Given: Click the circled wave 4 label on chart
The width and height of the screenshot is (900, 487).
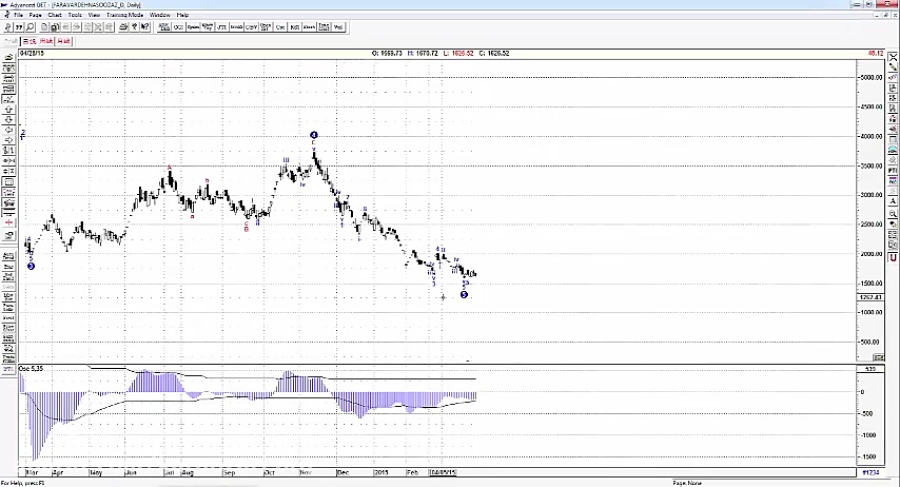Looking at the screenshot, I should pyautogui.click(x=314, y=134).
